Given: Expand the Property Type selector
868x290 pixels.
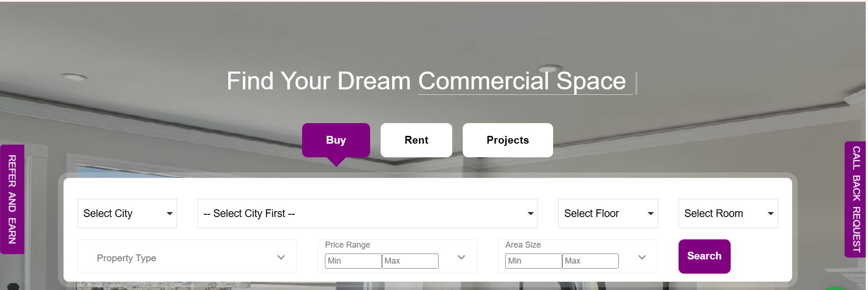Looking at the screenshot, I should [187, 258].
